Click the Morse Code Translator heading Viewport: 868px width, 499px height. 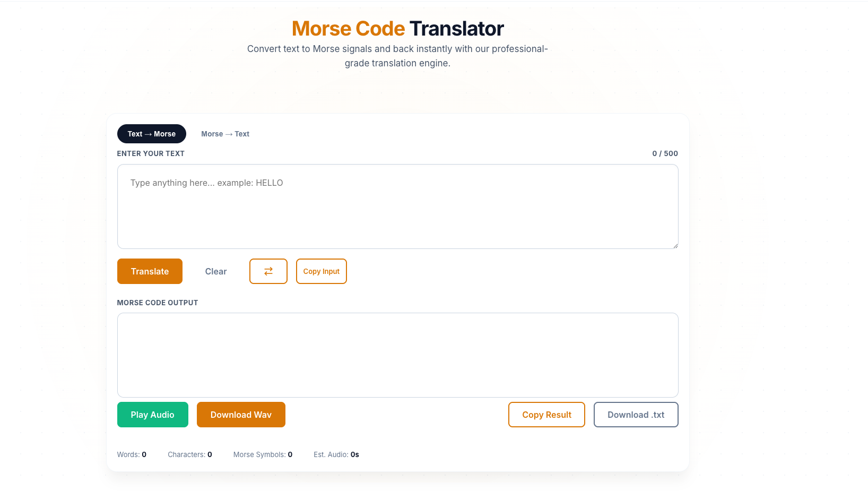point(397,28)
